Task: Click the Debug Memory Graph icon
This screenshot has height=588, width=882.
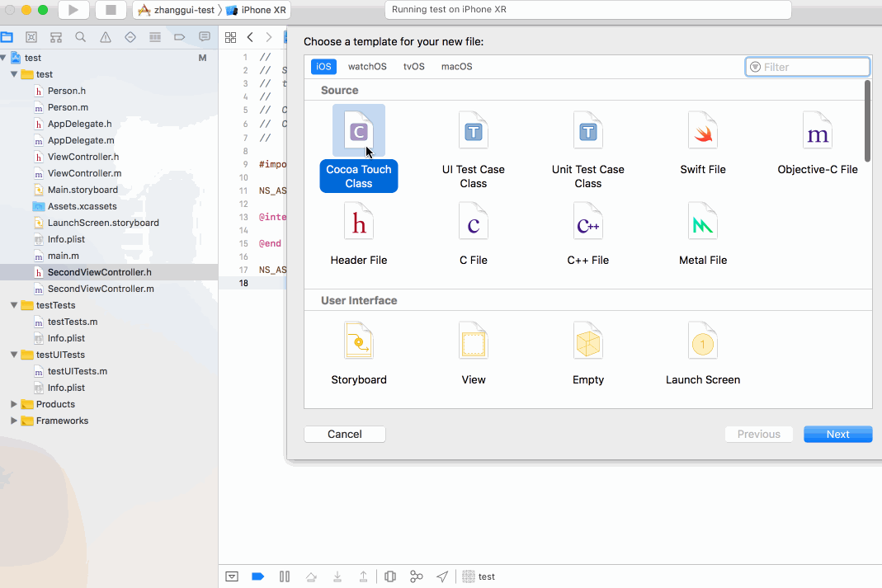Action: pos(417,576)
